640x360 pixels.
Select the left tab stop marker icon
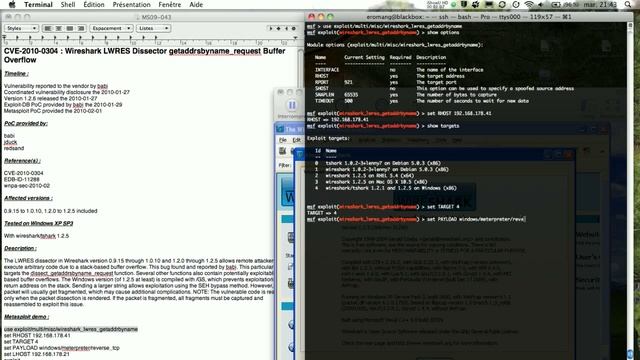[x=271, y=28]
